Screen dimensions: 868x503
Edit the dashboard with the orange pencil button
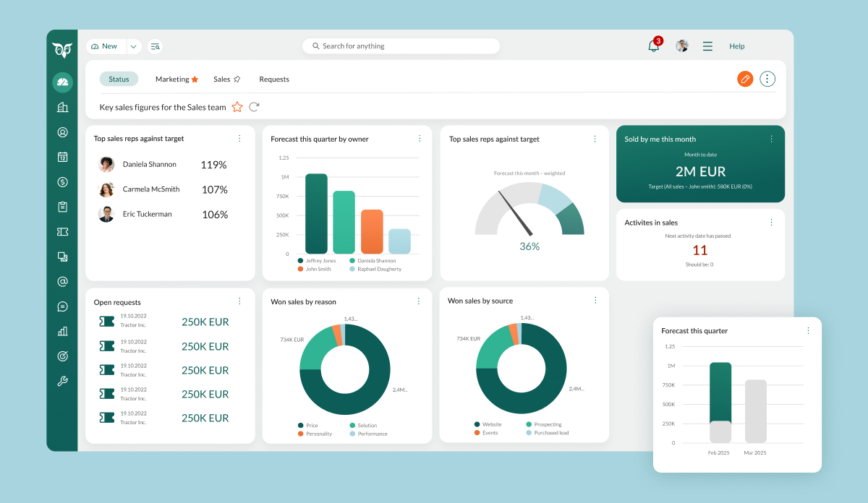click(745, 78)
